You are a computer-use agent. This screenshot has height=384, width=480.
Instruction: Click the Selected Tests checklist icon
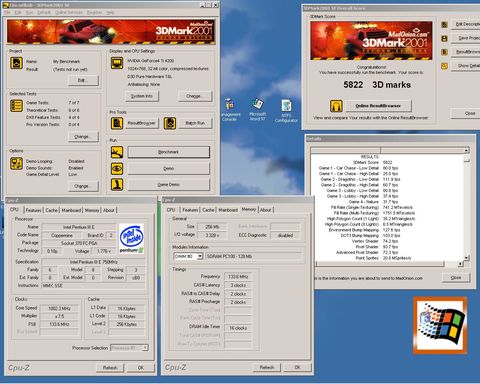pyautogui.click(x=16, y=106)
